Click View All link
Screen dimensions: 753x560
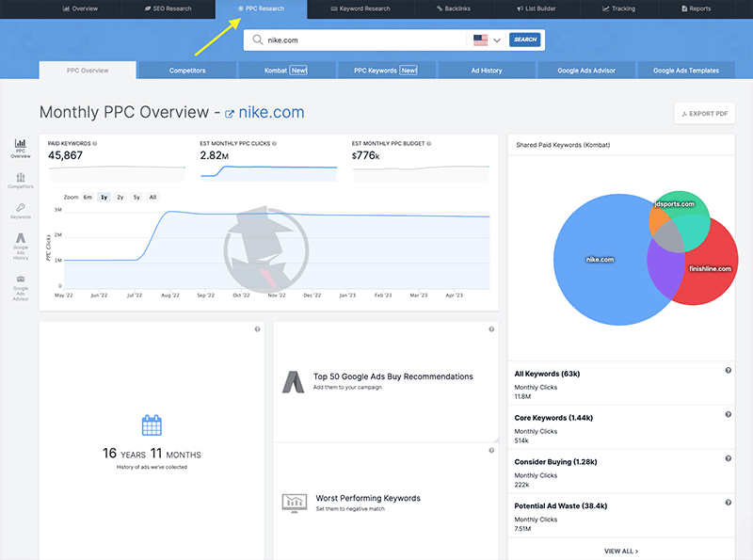click(x=621, y=551)
